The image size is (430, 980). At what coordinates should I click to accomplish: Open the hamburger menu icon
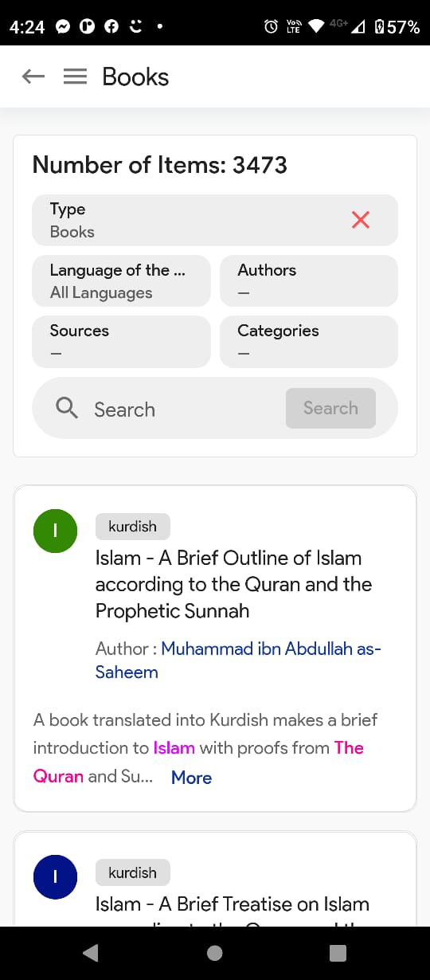point(75,76)
